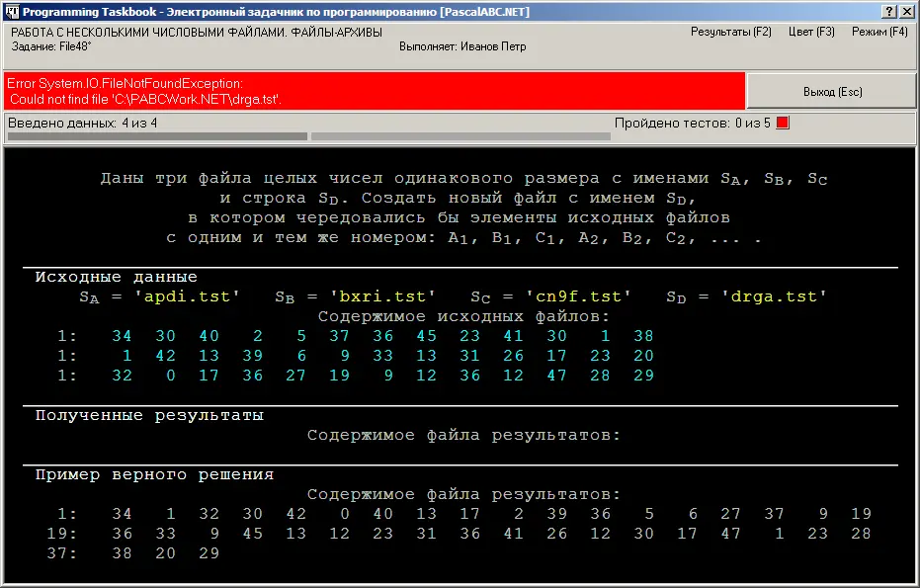Screen dimensions: 920x588
Task: Select the 'drga.tst' output file name
Action: coord(774,296)
